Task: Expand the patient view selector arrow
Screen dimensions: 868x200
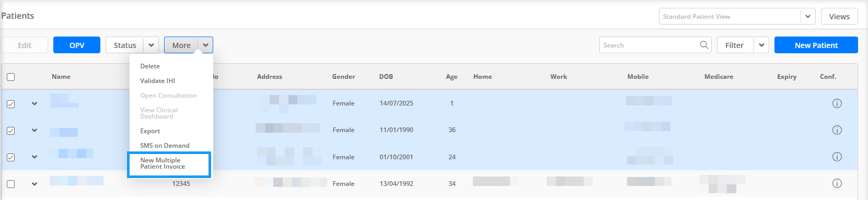Action: pyautogui.click(x=808, y=16)
